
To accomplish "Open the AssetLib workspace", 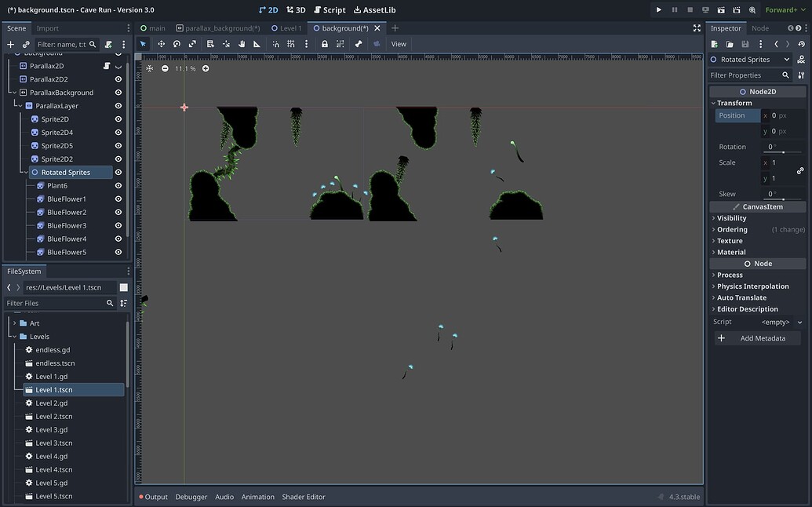I will pyautogui.click(x=374, y=10).
